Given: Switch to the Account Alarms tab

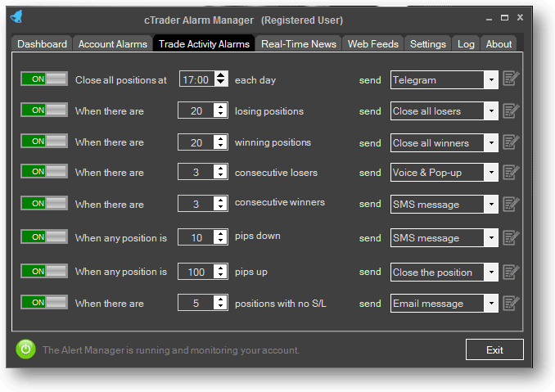Looking at the screenshot, I should [113, 44].
